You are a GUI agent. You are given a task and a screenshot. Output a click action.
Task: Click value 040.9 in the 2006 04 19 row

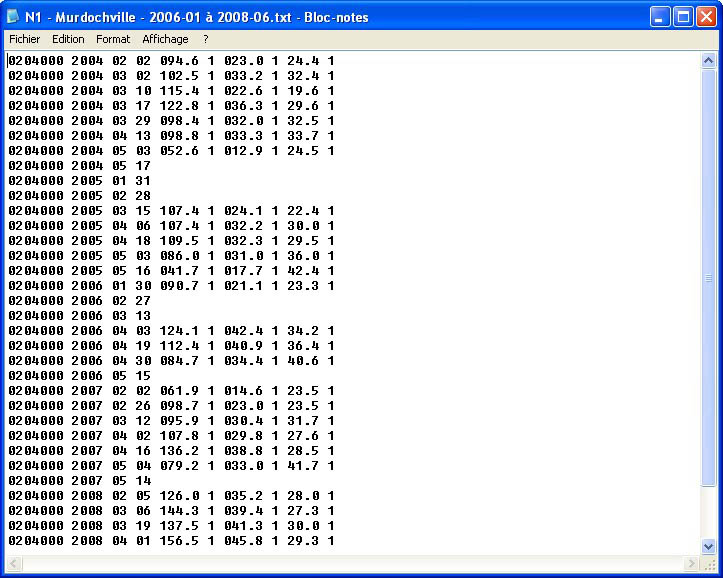tap(243, 346)
